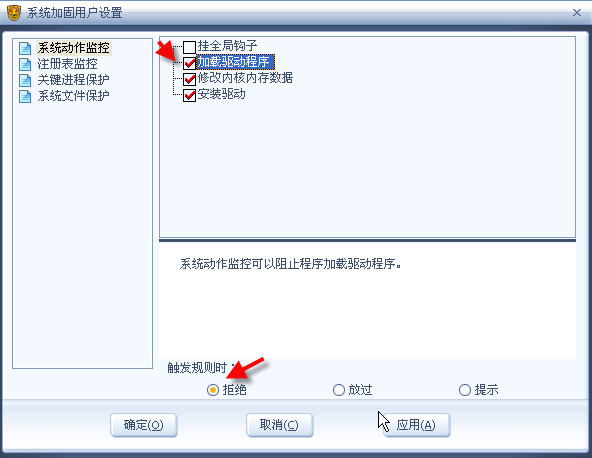Uncheck the 加载驱动程序 checkbox
The image size is (592, 458).
tap(189, 63)
